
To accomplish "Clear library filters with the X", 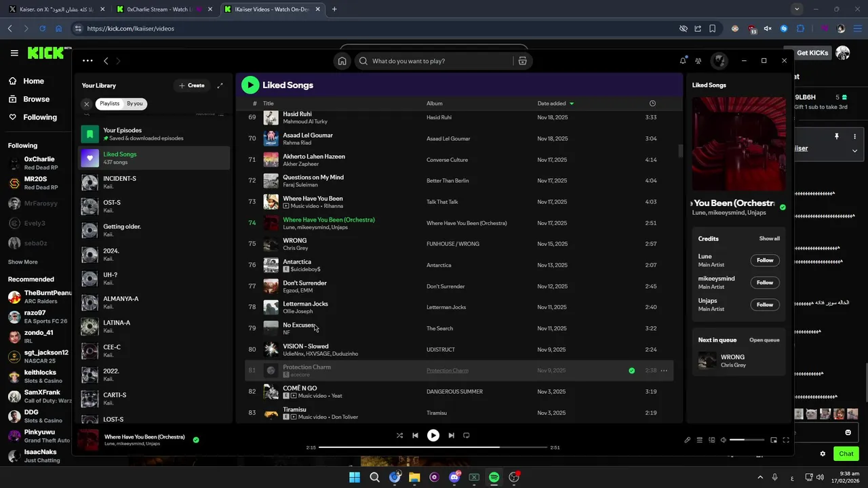I will pos(87,104).
